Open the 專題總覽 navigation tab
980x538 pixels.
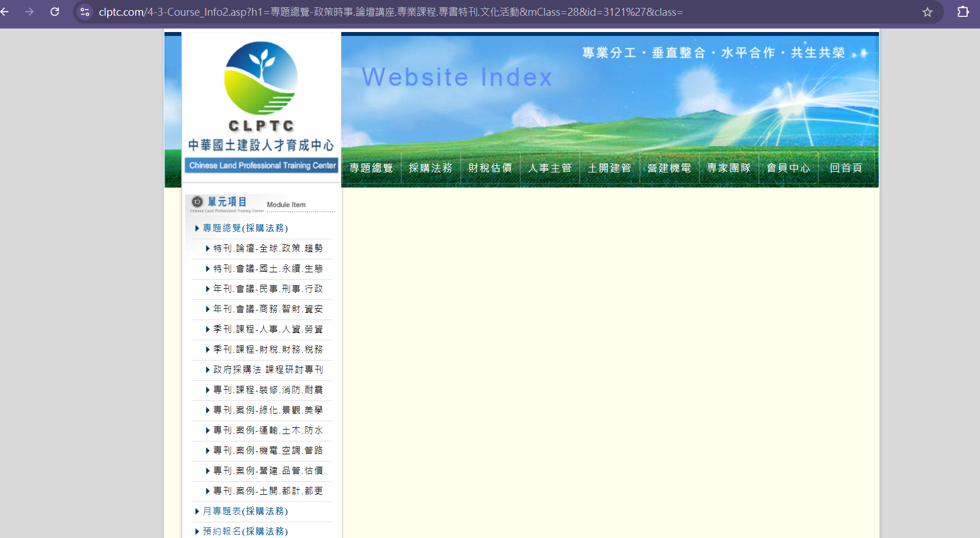pos(372,168)
